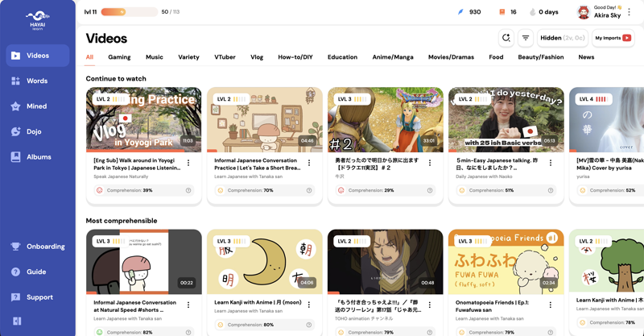Open options menu for Yoyogi Park video

[188, 164]
